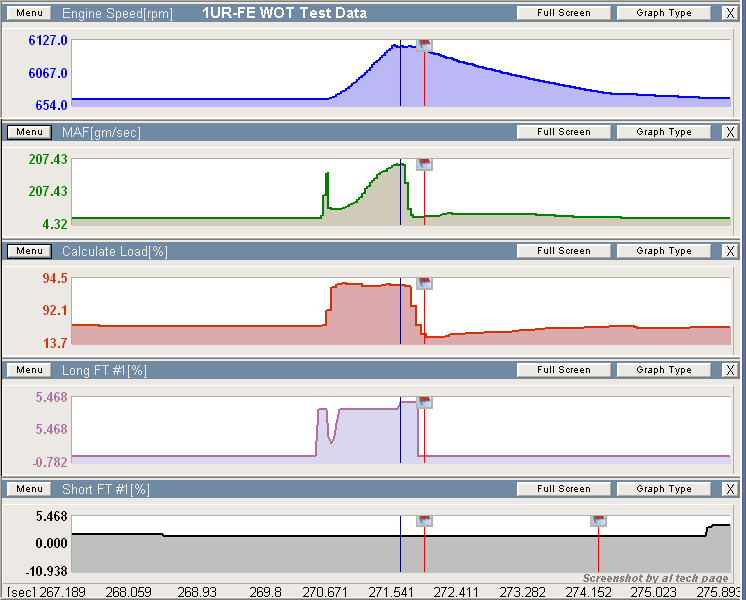Image resolution: width=746 pixels, height=600 pixels.
Task: Click the flag marker on Engine Speed graph
Action: pyautogui.click(x=424, y=45)
